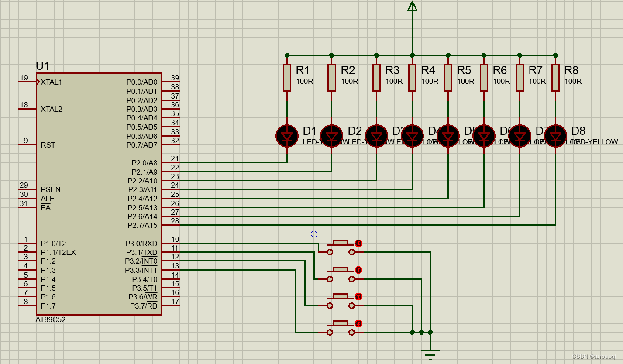The width and height of the screenshot is (623, 364).
Task: Select the R2 resistor body
Action: pyautogui.click(x=332, y=78)
